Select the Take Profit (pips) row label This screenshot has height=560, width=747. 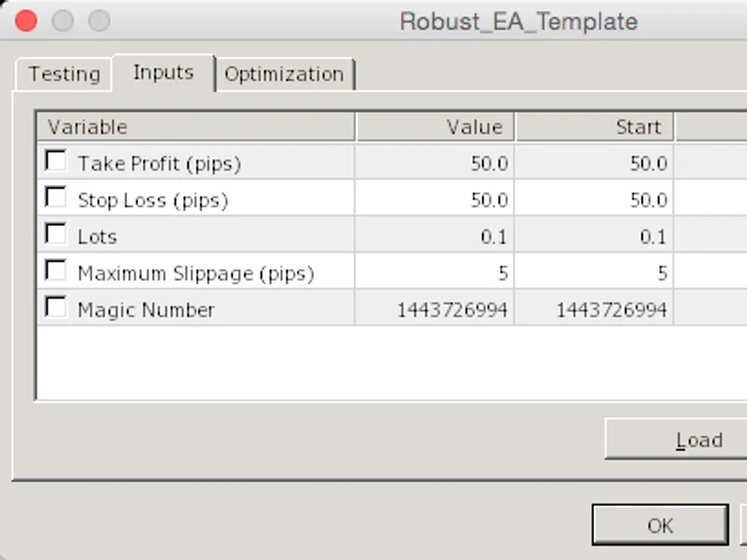160,164
